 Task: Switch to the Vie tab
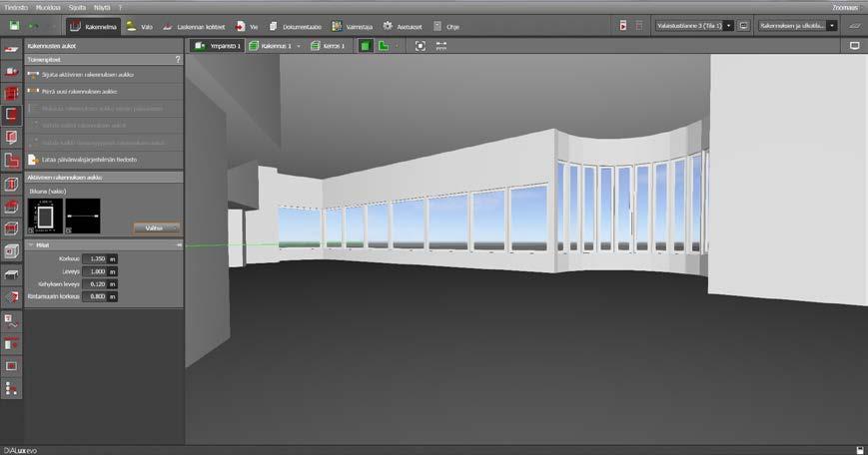point(247,27)
